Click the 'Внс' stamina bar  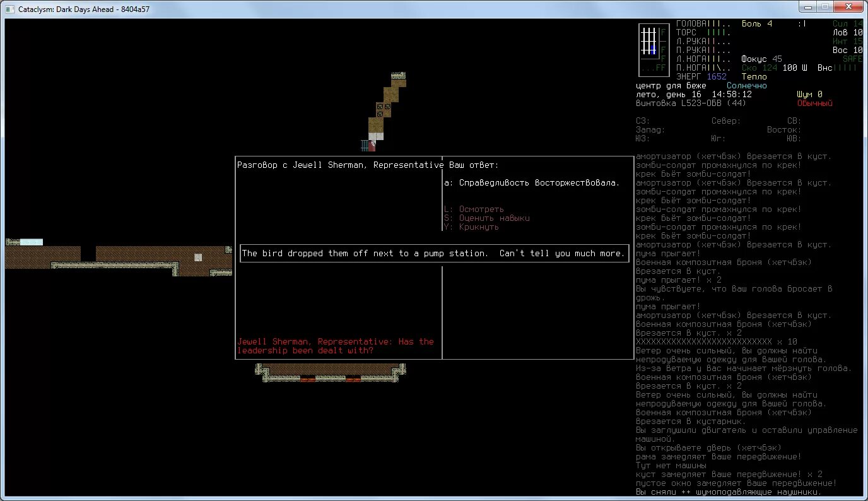(x=838, y=68)
